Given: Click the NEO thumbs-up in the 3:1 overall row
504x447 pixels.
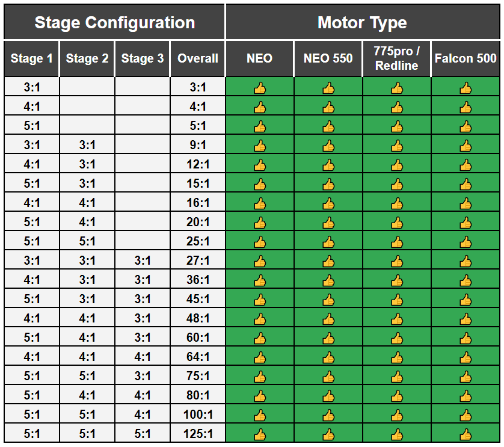Looking at the screenshot, I should (260, 88).
